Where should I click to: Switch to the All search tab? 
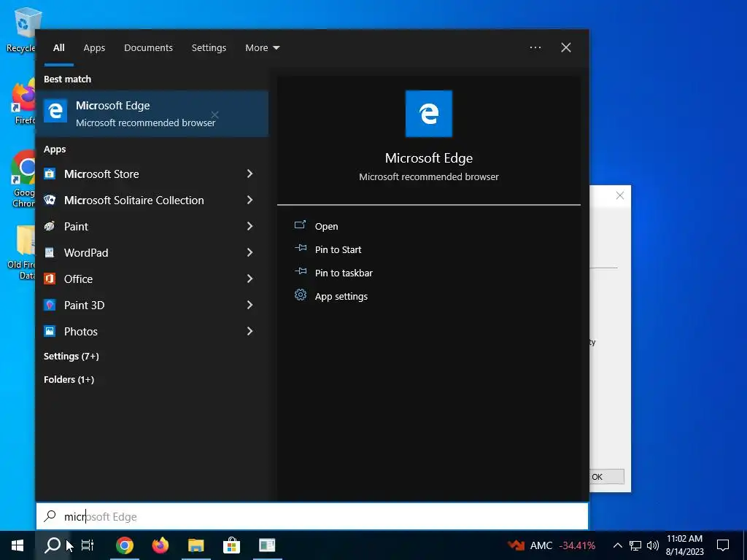pyautogui.click(x=58, y=47)
